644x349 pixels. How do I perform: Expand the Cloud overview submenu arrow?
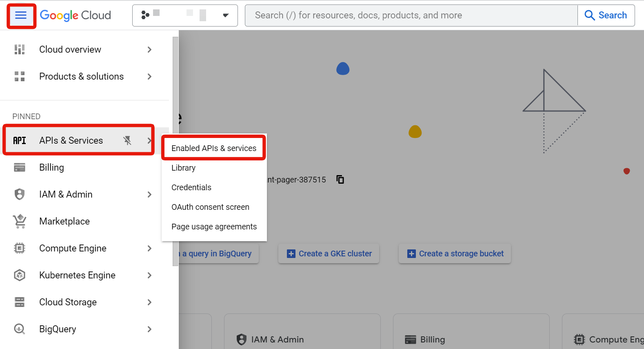[x=149, y=49]
